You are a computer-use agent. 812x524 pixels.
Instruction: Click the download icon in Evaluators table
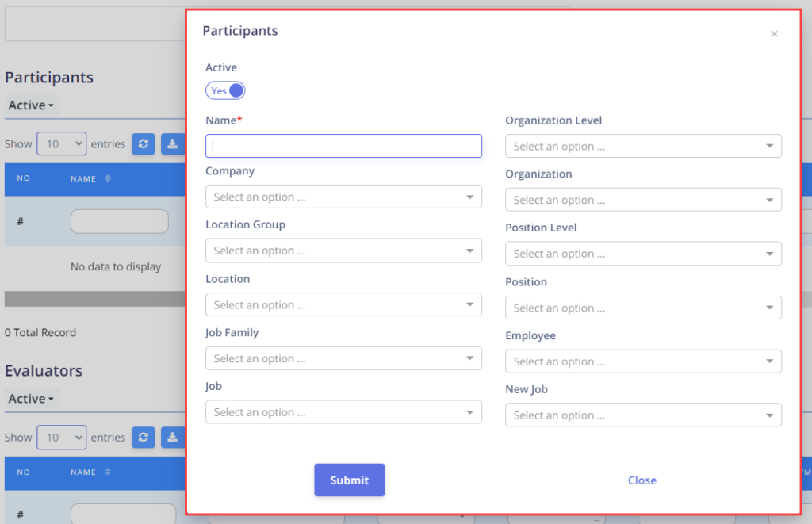coord(172,438)
